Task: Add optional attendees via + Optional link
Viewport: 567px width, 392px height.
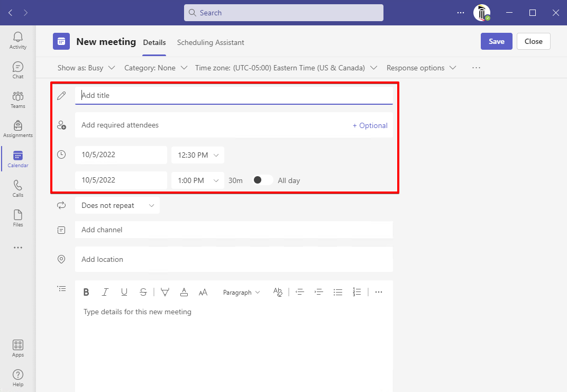Action: (x=370, y=125)
